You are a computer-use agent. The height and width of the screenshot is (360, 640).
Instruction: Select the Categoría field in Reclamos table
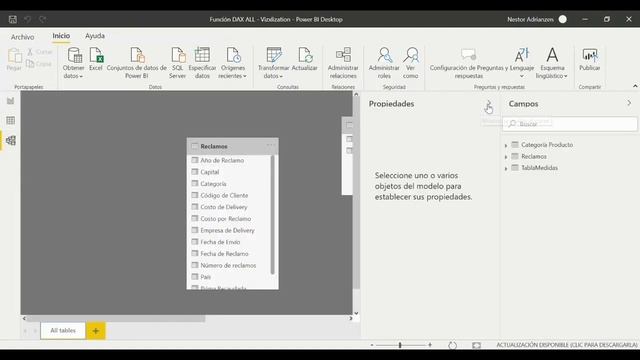tap(213, 184)
